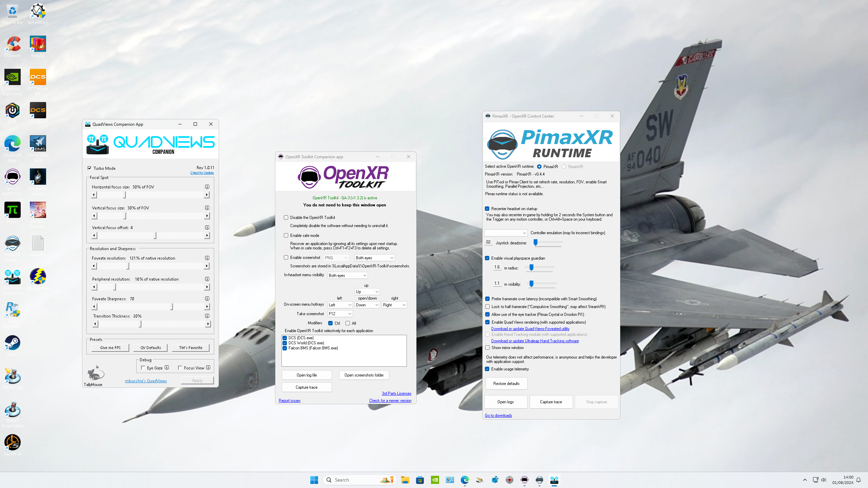This screenshot has height=488, width=868.
Task: Open the Right hotkey dropdown
Action: 394,305
